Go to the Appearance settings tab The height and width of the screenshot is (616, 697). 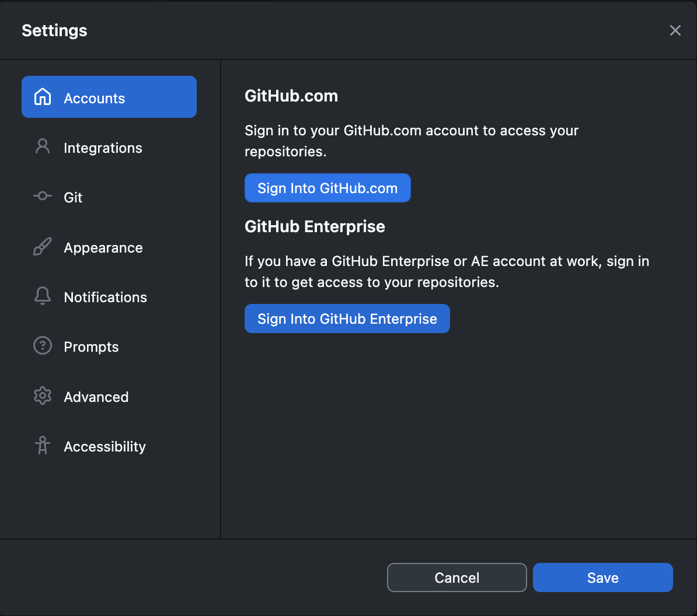point(103,248)
